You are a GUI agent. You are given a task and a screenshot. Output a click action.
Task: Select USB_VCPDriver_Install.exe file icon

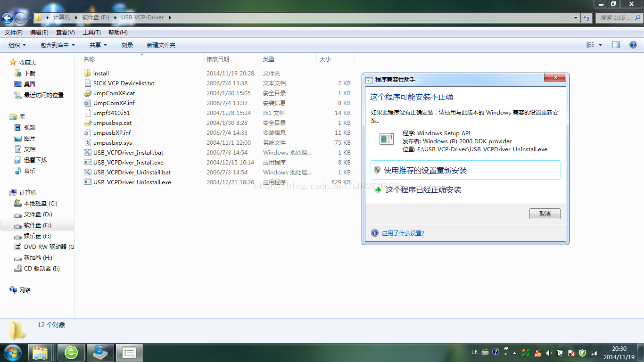(87, 162)
